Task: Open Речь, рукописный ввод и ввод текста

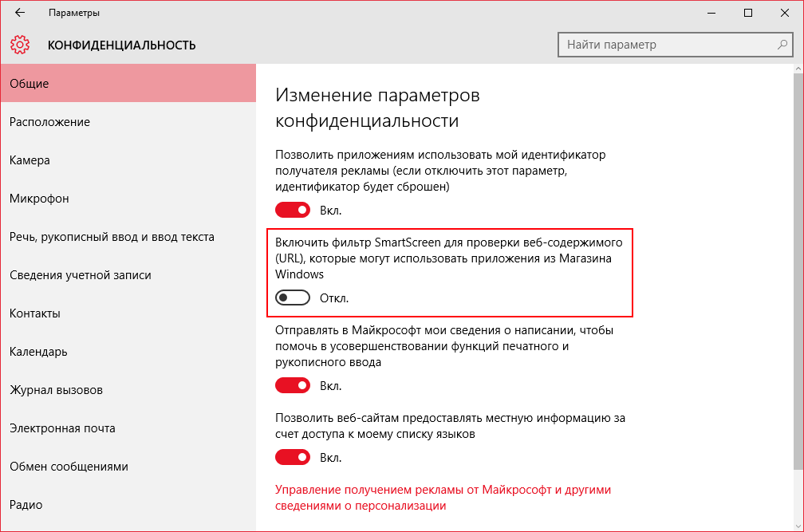Action: pos(112,237)
